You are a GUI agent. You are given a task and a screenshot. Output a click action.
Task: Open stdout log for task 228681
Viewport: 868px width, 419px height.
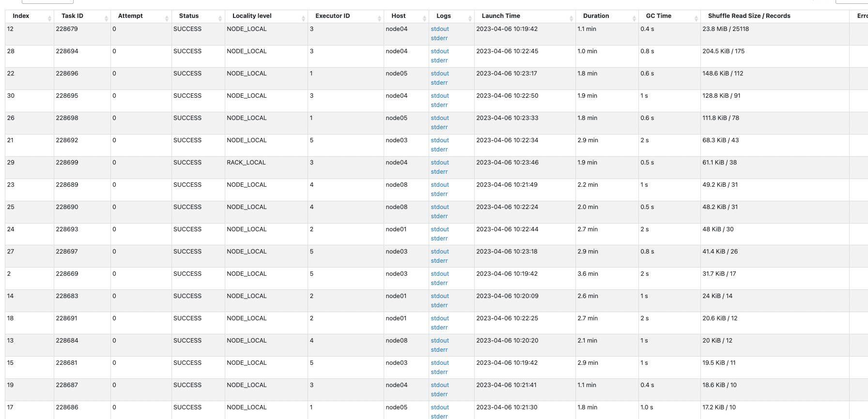click(x=440, y=363)
